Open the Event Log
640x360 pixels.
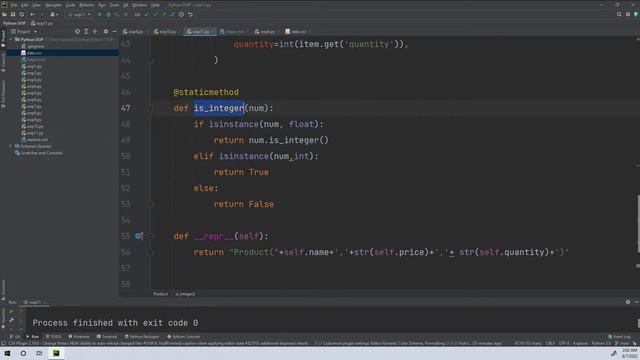[619, 337]
